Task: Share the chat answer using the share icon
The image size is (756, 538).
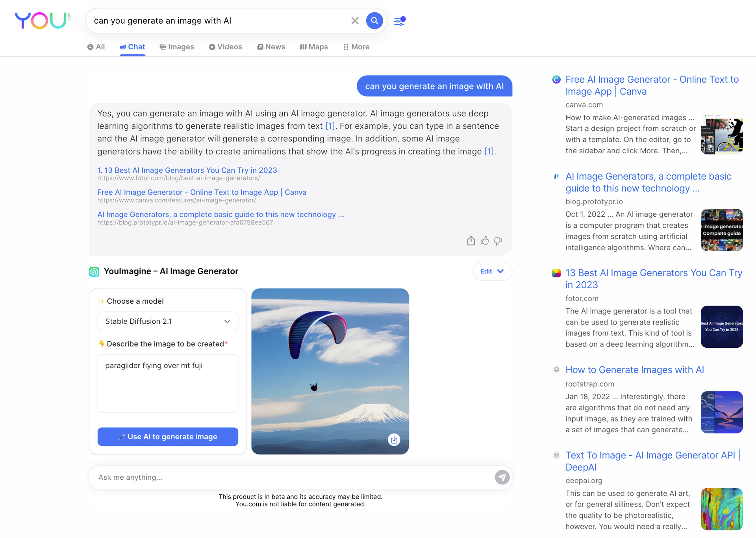Action: [471, 241]
